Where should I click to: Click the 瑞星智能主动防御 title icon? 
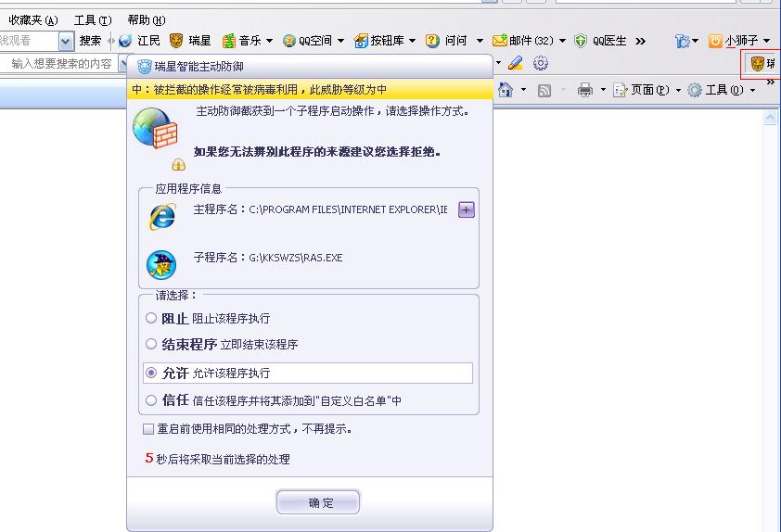[145, 66]
